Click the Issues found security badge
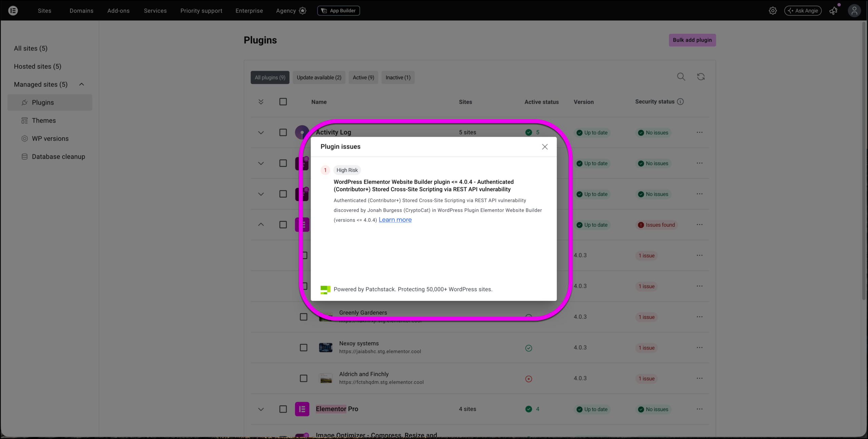This screenshot has height=439, width=868. [657, 225]
